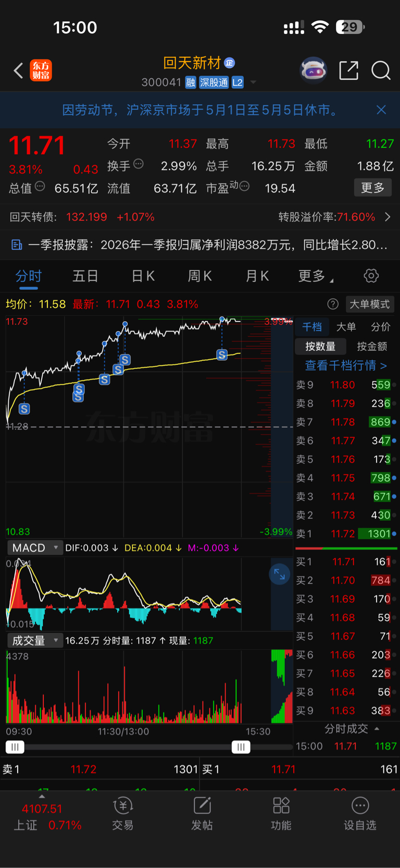The image size is (400, 868).
Task: Tap chevron beside 转股溢价率
Action: [x=387, y=217]
